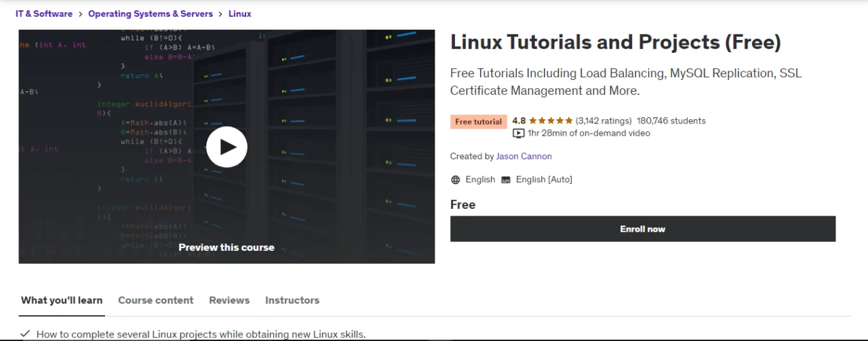Click the Free price label
Screen dimensions: 868x341
[x=463, y=205]
